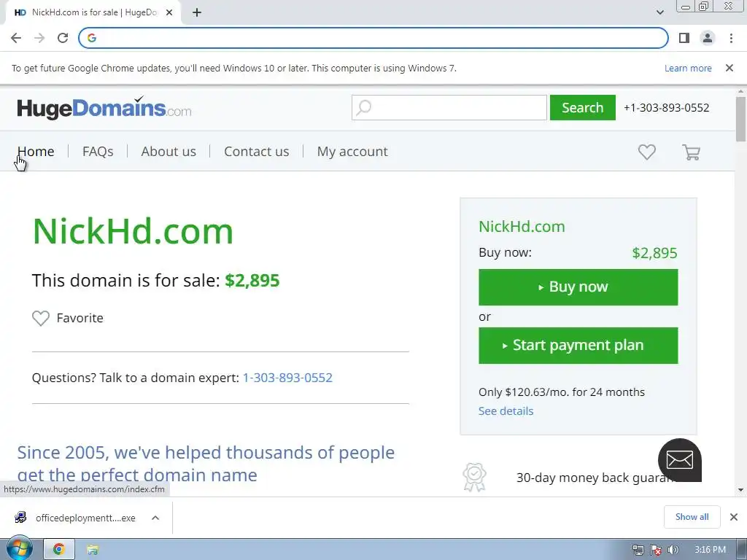Open the FAQs menu item

[x=98, y=152]
